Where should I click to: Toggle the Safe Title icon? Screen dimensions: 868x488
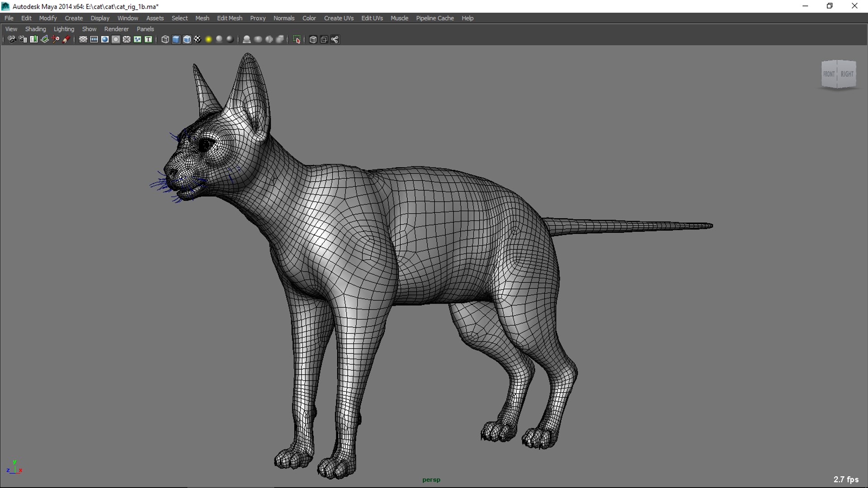[x=148, y=39]
